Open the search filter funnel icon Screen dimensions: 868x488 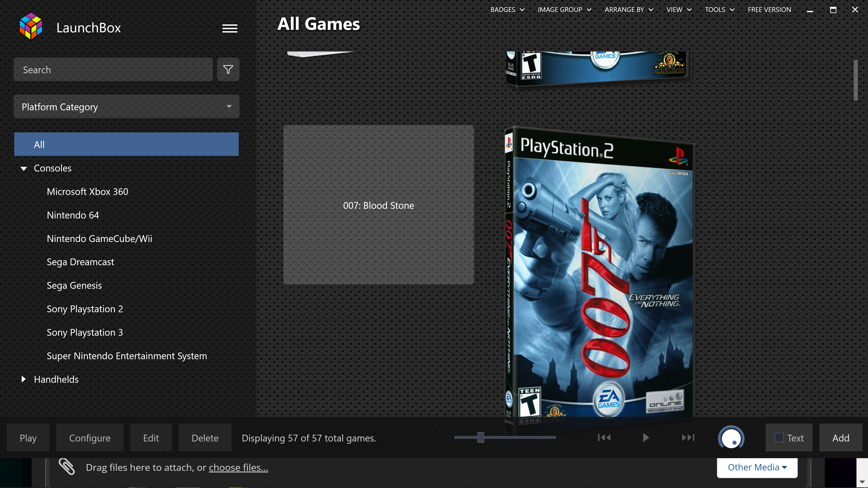(x=228, y=69)
